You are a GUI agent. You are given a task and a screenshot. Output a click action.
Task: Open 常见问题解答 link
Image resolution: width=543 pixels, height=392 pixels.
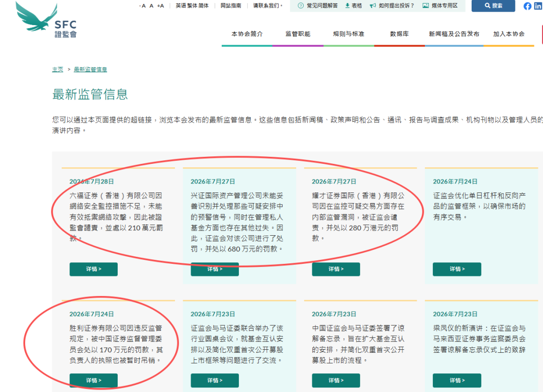[322, 6]
